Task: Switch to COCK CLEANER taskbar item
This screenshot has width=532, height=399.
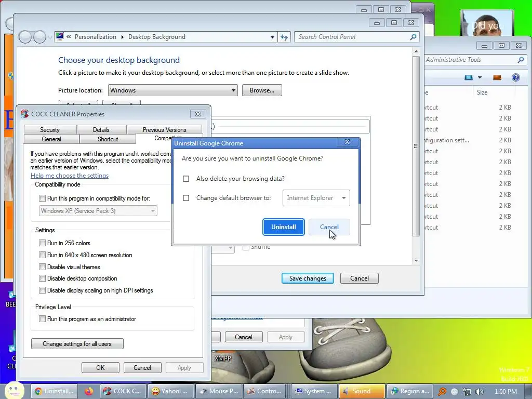Action: (123, 391)
